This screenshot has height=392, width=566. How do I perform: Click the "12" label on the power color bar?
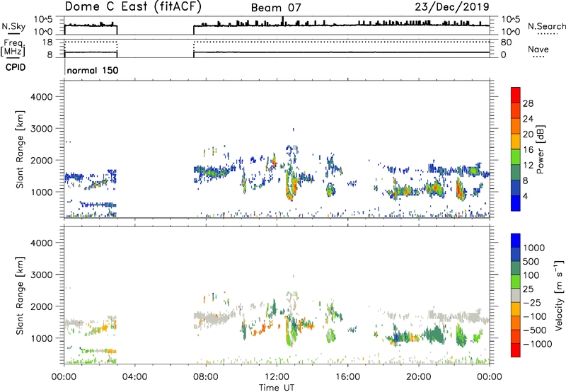[x=528, y=166]
